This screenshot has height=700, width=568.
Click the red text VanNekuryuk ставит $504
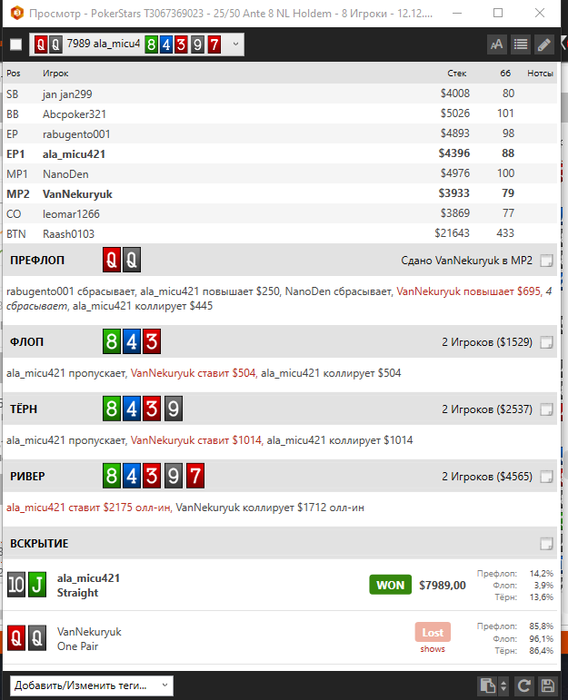193,373
